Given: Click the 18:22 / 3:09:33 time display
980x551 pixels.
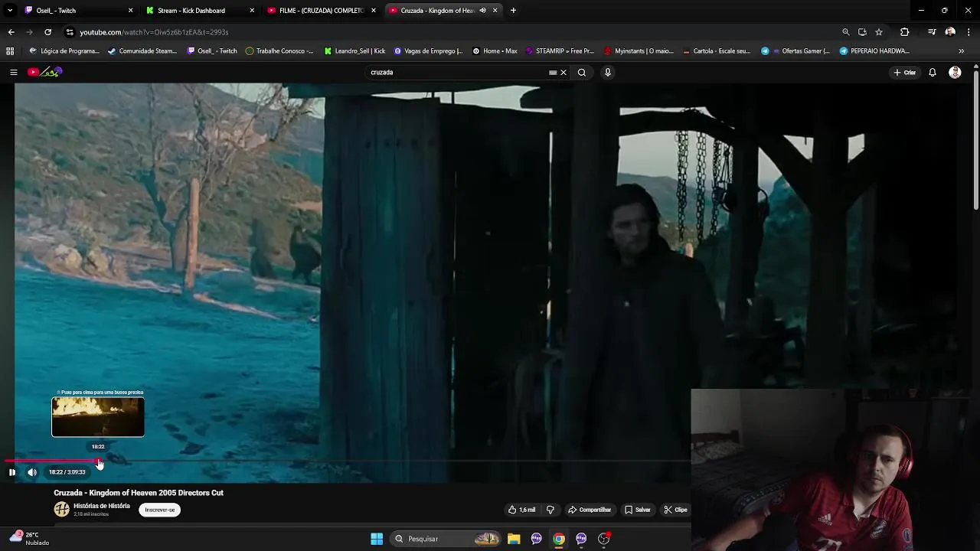Looking at the screenshot, I should click(67, 472).
